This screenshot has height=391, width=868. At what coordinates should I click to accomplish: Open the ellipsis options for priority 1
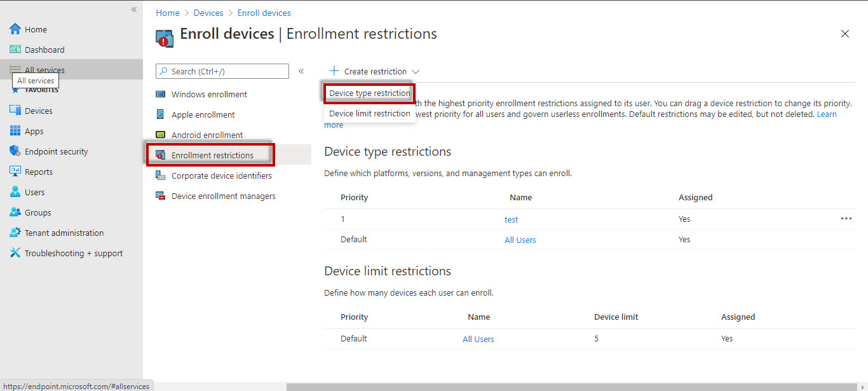[846, 218]
